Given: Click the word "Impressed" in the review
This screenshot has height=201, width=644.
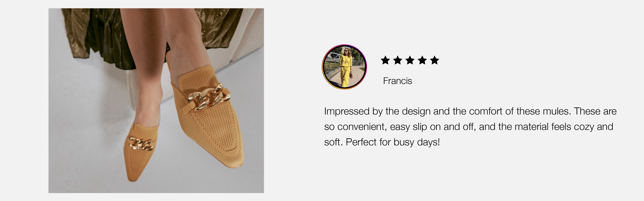Looking at the screenshot, I should coord(347,111).
